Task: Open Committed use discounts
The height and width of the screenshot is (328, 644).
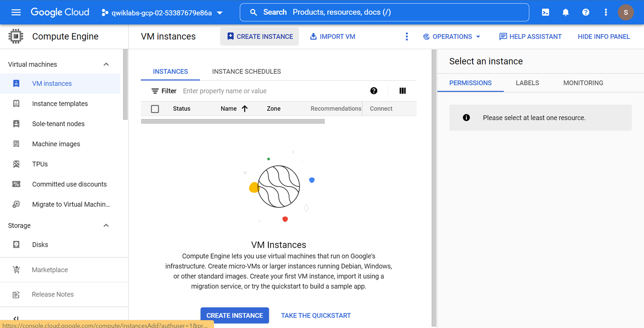Action: coord(69,184)
